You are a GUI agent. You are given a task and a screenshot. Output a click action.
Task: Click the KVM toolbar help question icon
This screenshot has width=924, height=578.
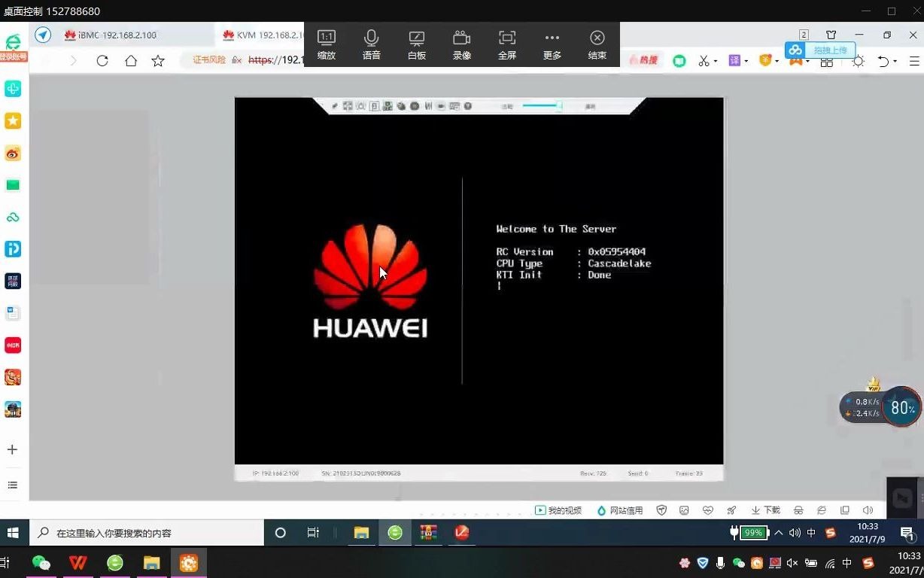[467, 106]
